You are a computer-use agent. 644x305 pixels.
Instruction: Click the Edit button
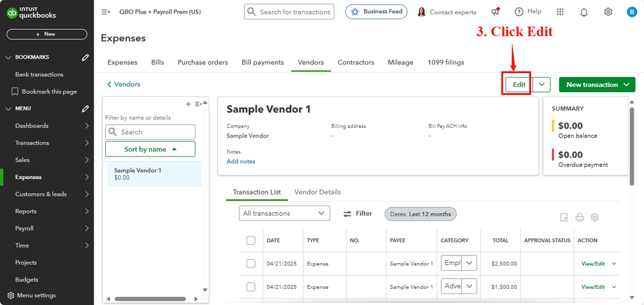pyautogui.click(x=519, y=84)
